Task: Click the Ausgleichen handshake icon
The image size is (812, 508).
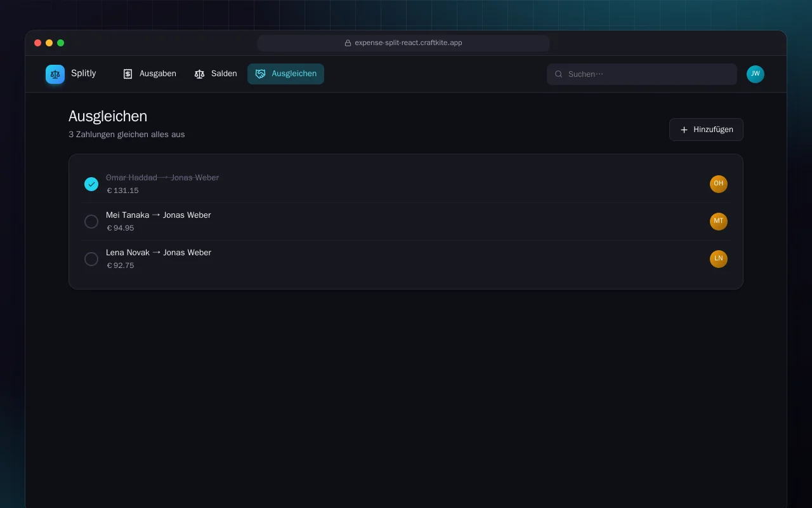Action: coord(260,74)
